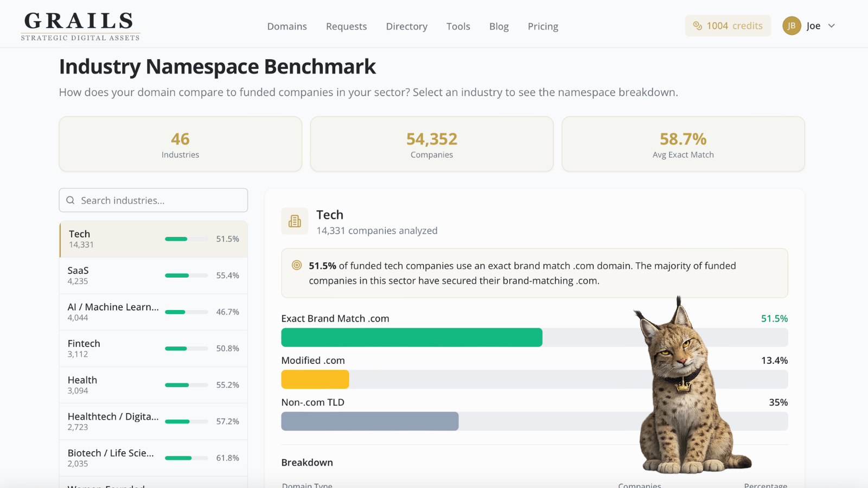Click the Tech building icon

point(295,221)
